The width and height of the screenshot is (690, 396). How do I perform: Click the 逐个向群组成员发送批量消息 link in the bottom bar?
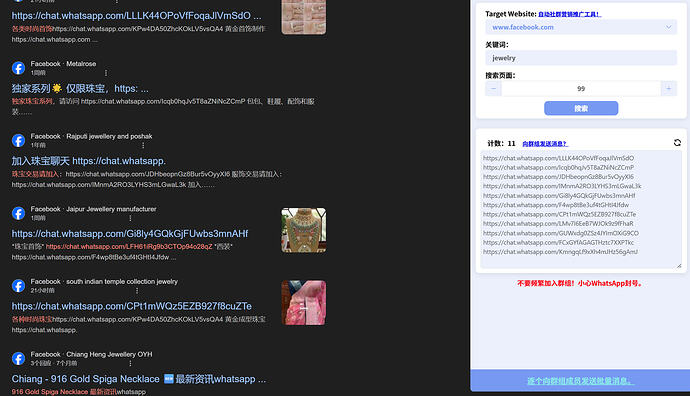coord(580,381)
